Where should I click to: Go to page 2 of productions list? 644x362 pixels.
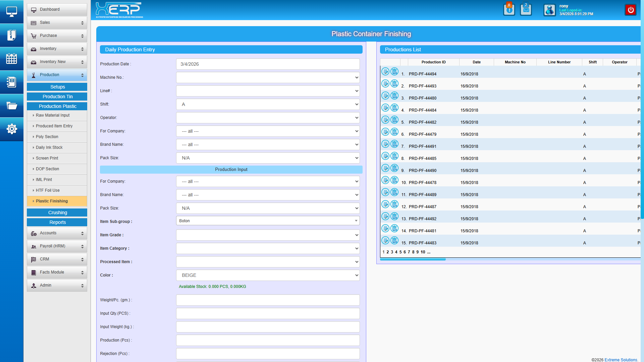[x=388, y=252]
